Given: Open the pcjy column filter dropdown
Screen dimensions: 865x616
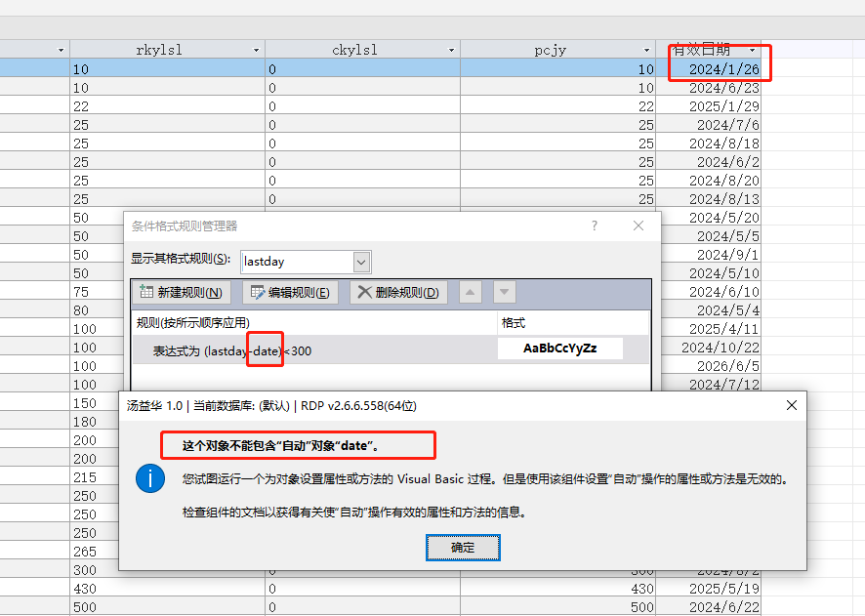Looking at the screenshot, I should [646, 50].
